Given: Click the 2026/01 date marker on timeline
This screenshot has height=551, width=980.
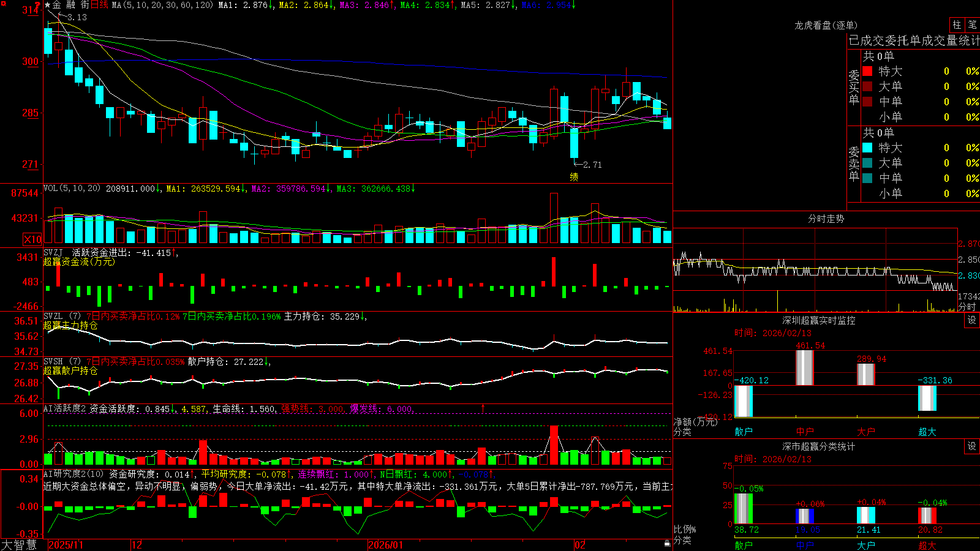Looking at the screenshot, I should tap(385, 545).
